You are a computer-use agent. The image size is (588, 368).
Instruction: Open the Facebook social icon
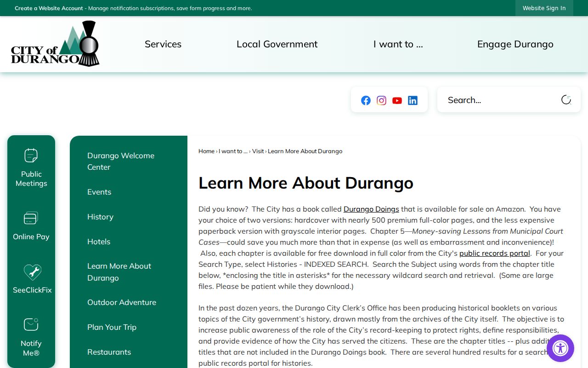tap(366, 100)
